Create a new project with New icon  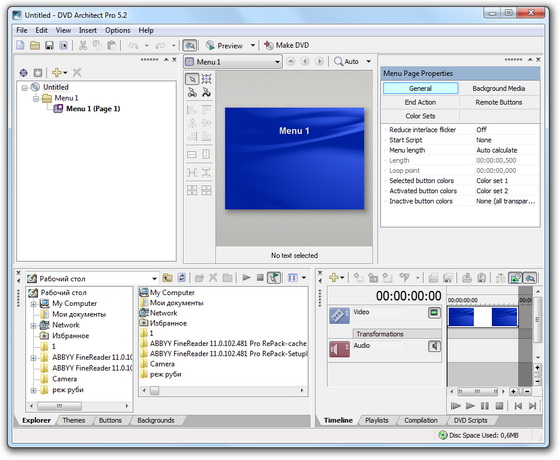pyautogui.click(x=20, y=45)
